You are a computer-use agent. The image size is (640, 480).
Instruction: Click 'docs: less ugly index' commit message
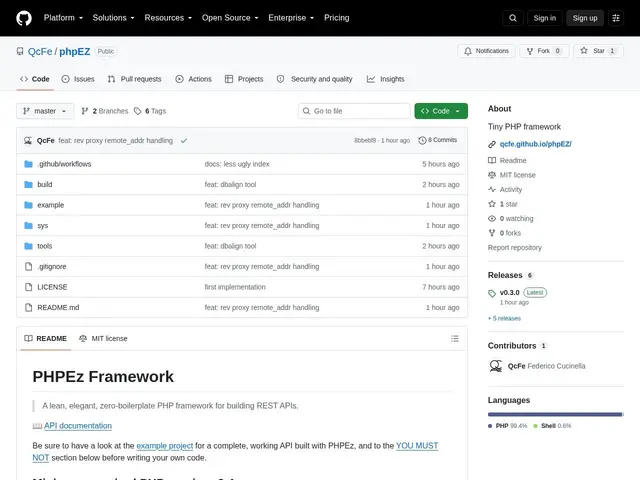[x=237, y=164]
